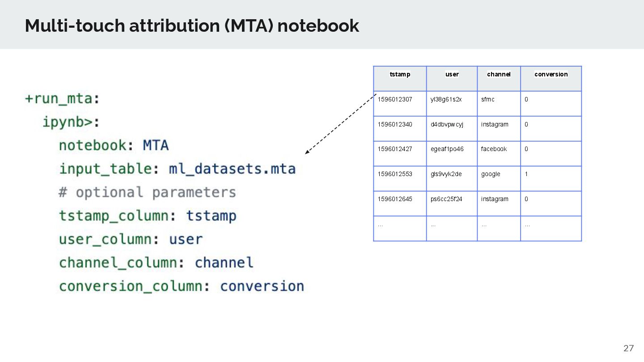Screen dimensions: 644x362
Task: Click the user cell "d4dbvpwcyj"
Action: [452, 129]
